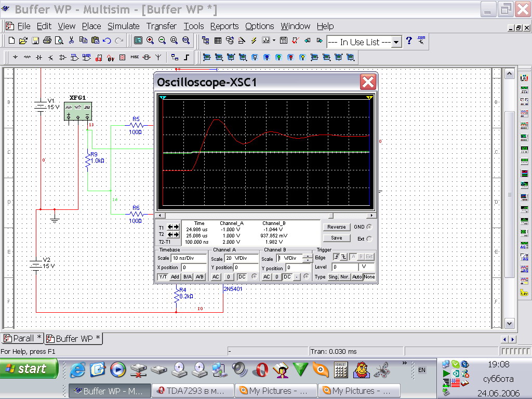Set Channel A coupling to AC
The width and height of the screenshot is (532, 399).
[x=216, y=277]
